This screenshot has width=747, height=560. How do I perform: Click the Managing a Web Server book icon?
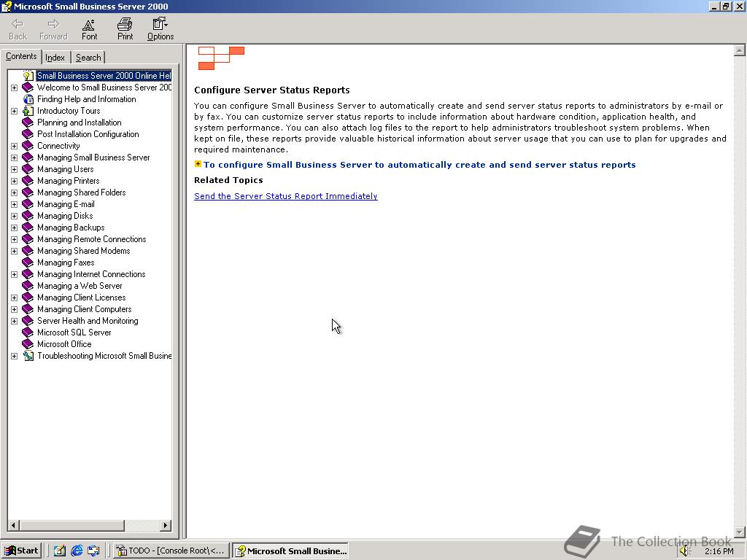pyautogui.click(x=28, y=286)
